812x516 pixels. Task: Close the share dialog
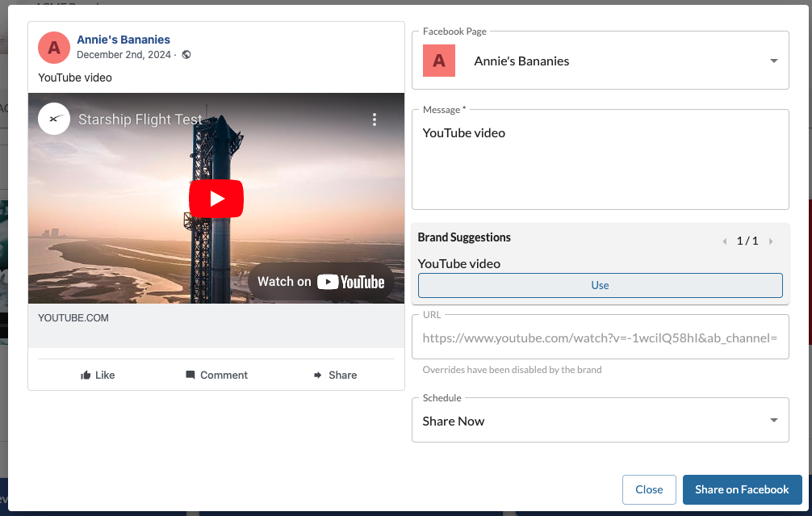[x=649, y=489]
